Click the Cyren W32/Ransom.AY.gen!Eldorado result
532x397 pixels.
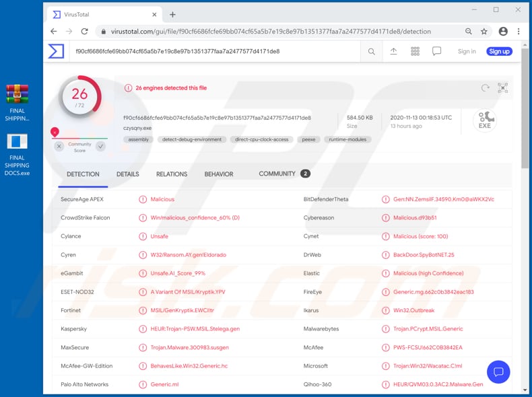click(x=189, y=255)
